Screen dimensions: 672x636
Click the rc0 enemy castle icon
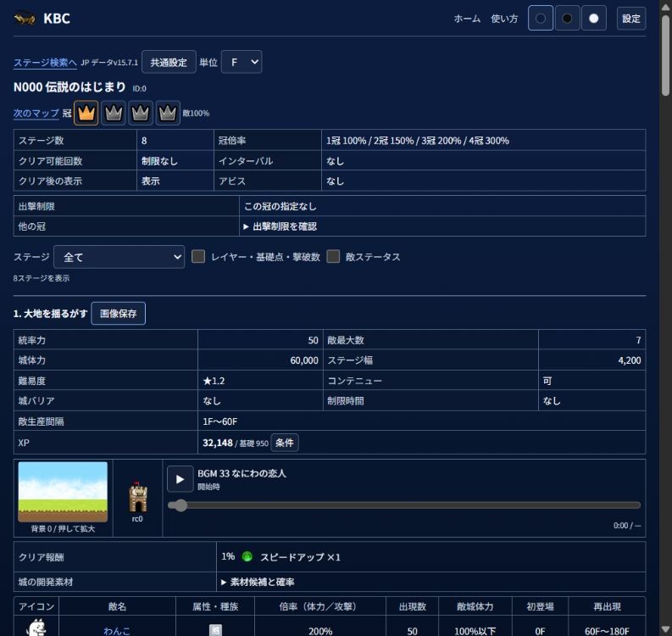(x=138, y=497)
